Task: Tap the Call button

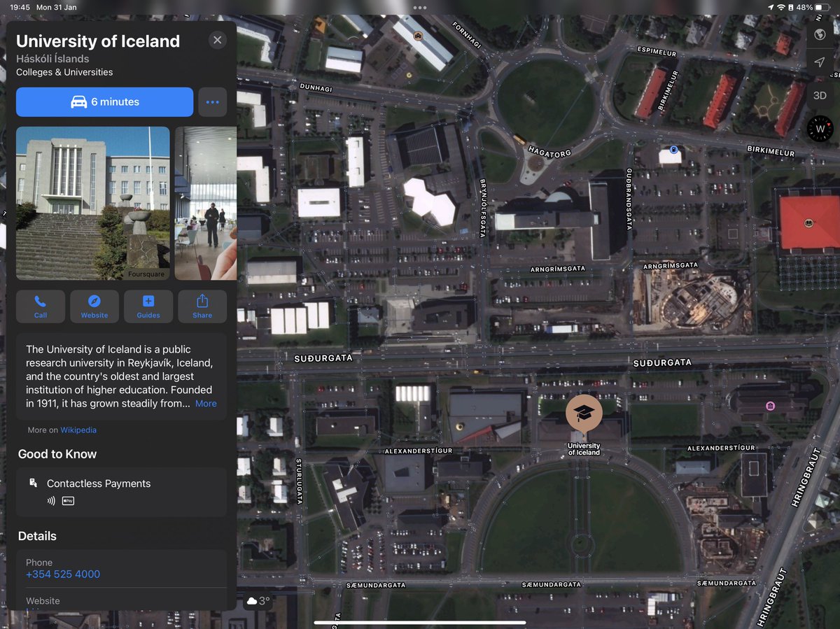Action: [x=41, y=306]
